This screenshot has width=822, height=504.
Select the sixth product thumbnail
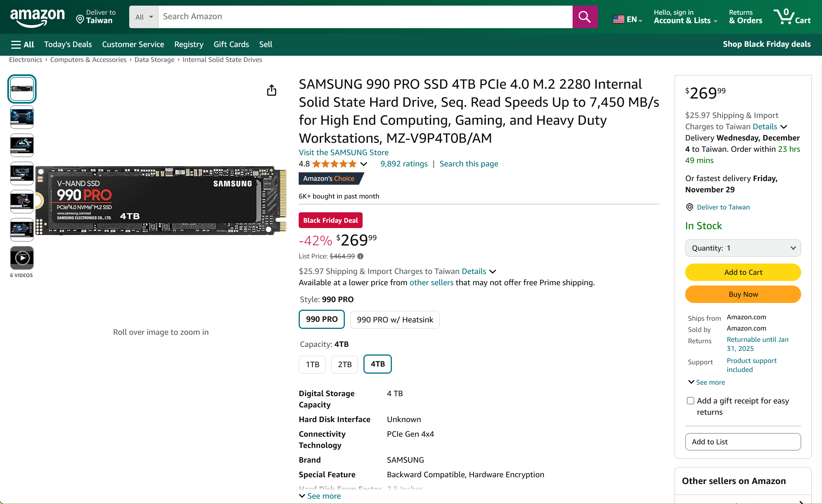(22, 230)
